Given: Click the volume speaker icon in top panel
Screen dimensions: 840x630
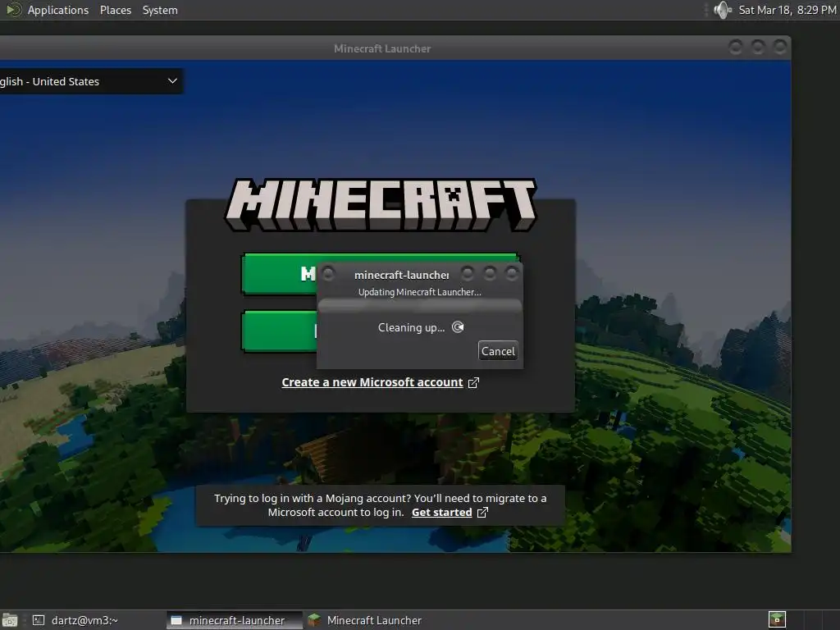Looking at the screenshot, I should click(723, 10).
